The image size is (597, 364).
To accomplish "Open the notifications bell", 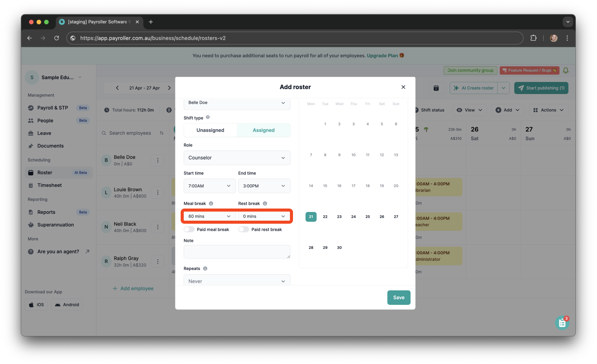I will pyautogui.click(x=565, y=71).
